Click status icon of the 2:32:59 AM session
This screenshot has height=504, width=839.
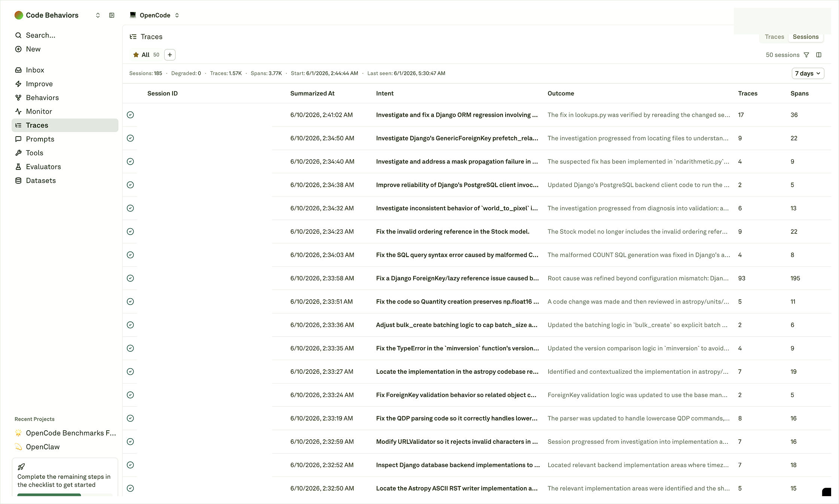tap(130, 442)
